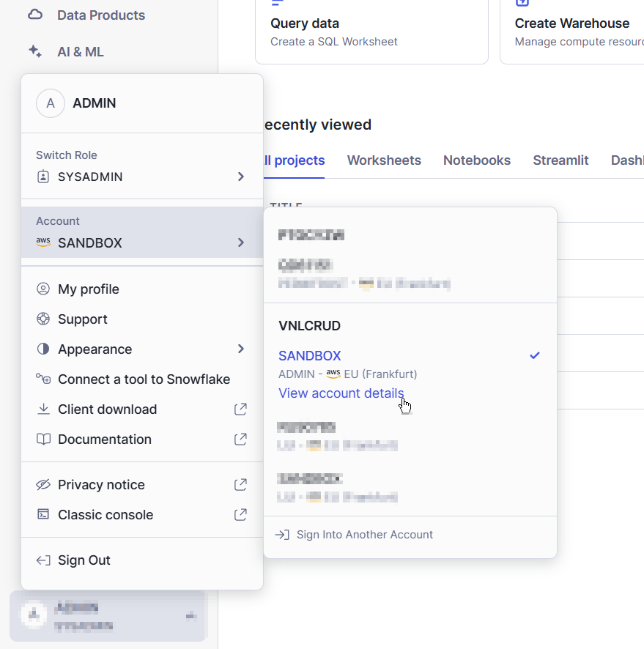Open AI & ML sparkle icon
The height and width of the screenshot is (649, 644).
click(35, 51)
